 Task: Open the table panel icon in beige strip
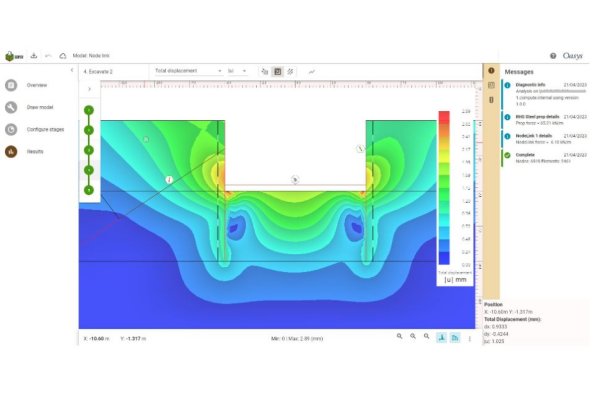pyautogui.click(x=491, y=85)
